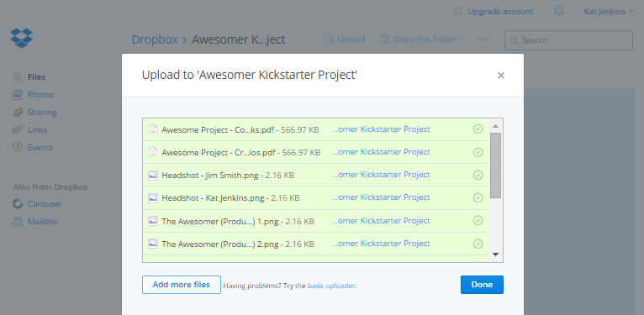Screen dimensions: 644x315
Task: Go to the Sharing section
Action: tap(42, 112)
